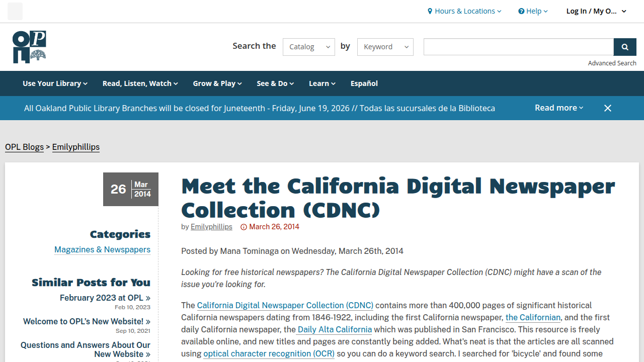The width and height of the screenshot is (644, 362).
Task: Follow the Daily Alta California link
Action: click(x=335, y=329)
